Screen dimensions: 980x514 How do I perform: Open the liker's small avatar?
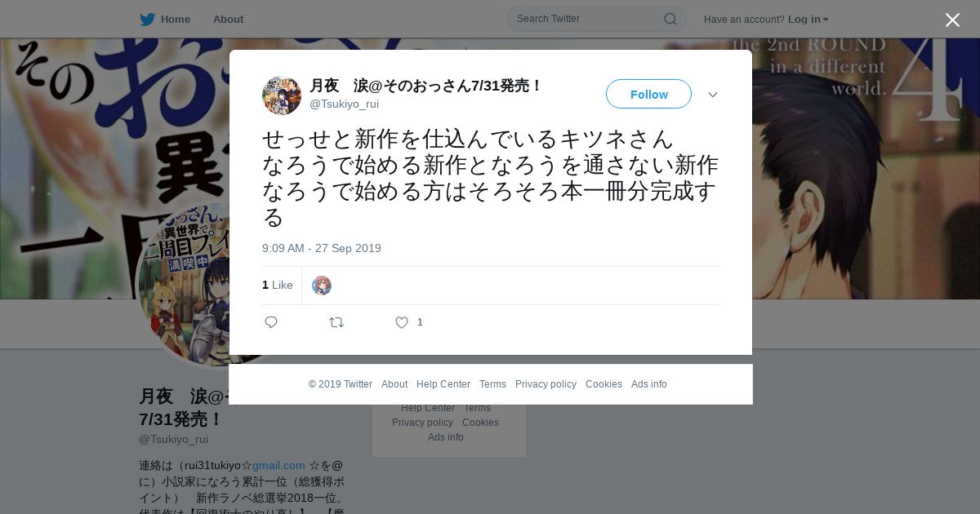322,286
